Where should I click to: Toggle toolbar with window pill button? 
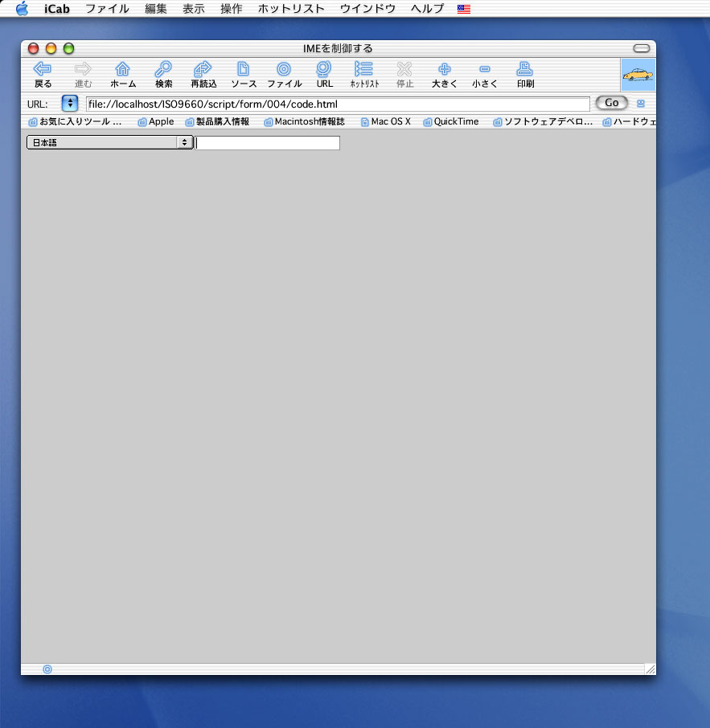click(641, 48)
